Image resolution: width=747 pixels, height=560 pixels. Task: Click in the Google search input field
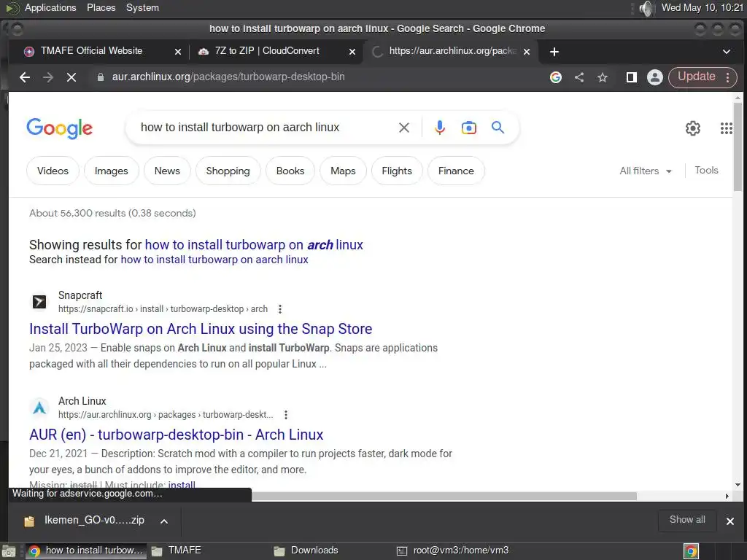click(x=264, y=128)
